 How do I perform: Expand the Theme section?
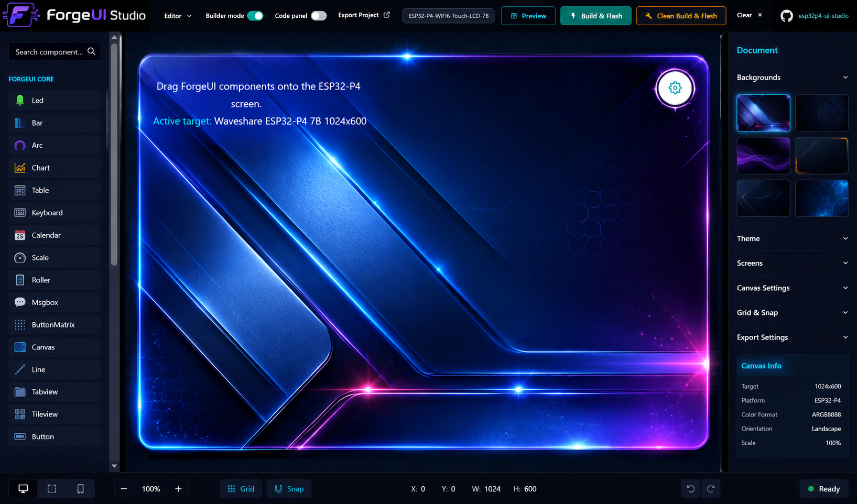[792, 238]
